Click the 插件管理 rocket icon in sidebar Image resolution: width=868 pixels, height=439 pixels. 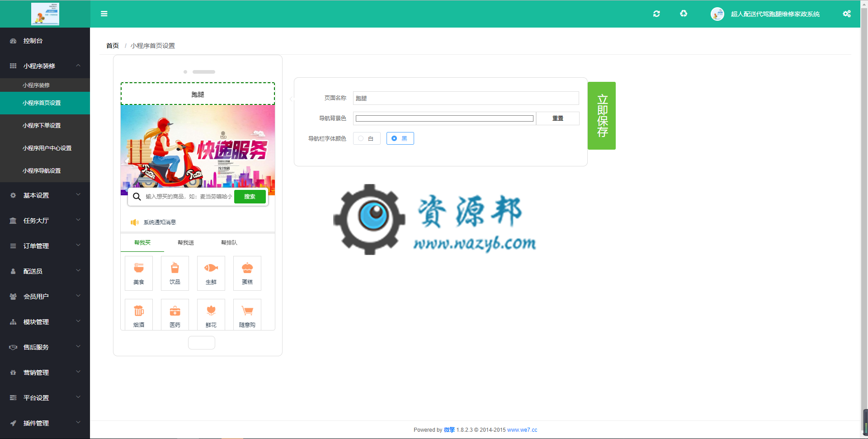pos(13,423)
